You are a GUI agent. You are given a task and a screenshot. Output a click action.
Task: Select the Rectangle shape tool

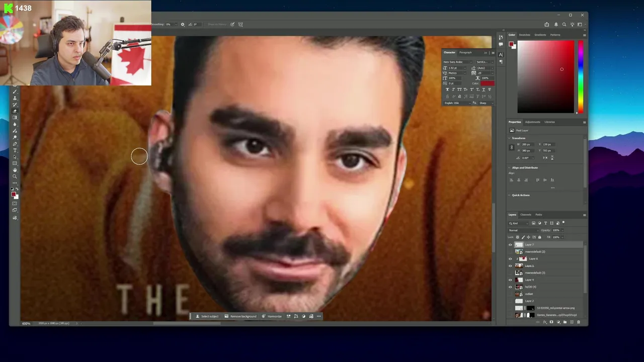[15, 163]
